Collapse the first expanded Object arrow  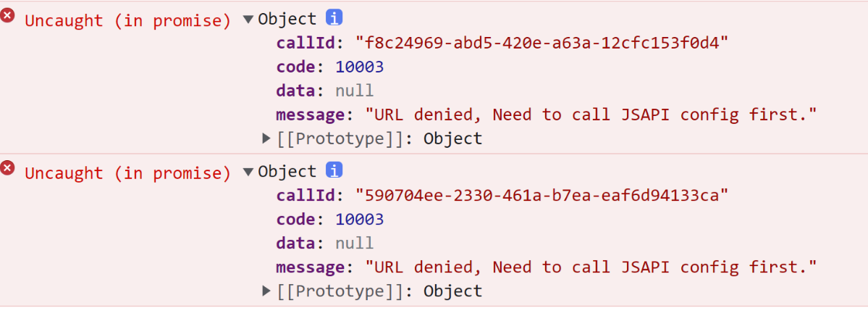[x=248, y=20]
